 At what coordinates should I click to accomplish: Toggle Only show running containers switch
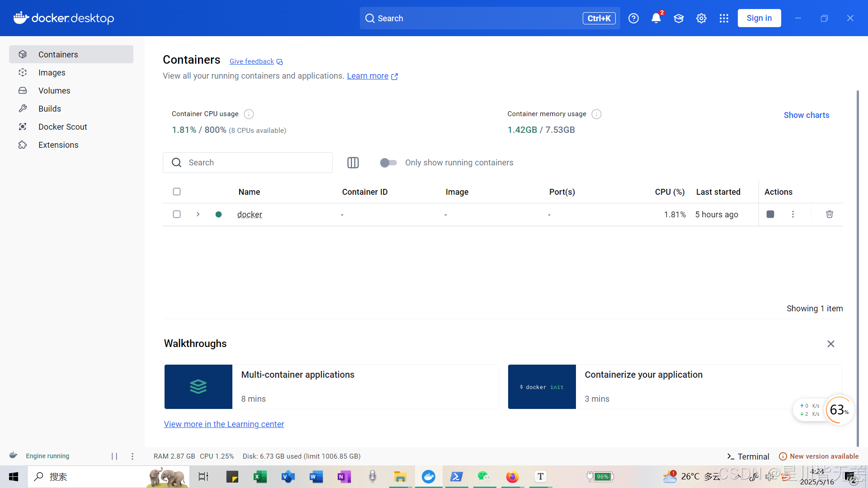tap(388, 163)
